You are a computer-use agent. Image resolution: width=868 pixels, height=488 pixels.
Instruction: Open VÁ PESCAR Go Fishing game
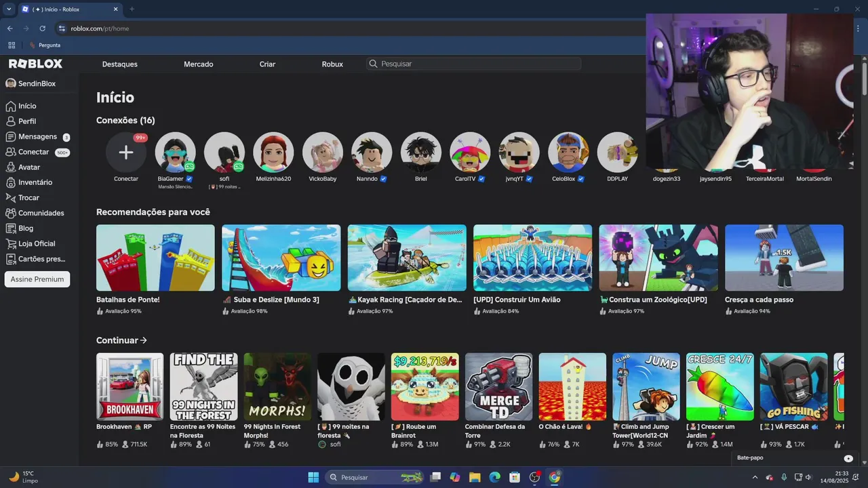[x=793, y=386]
